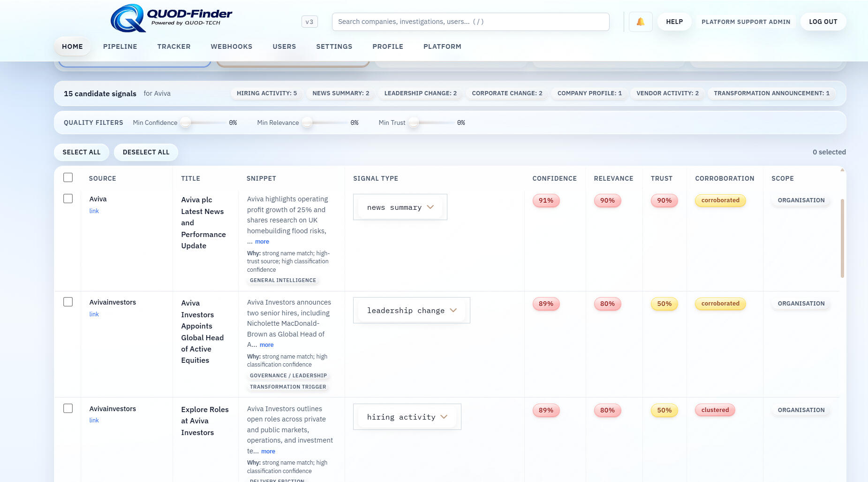This screenshot has width=868, height=482.
Task: Click the 'clustered' corroboration badge
Action: (715, 410)
